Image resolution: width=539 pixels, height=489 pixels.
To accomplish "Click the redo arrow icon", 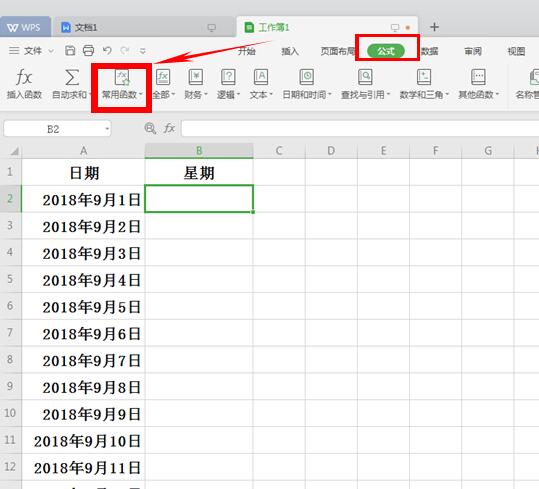I will [124, 51].
